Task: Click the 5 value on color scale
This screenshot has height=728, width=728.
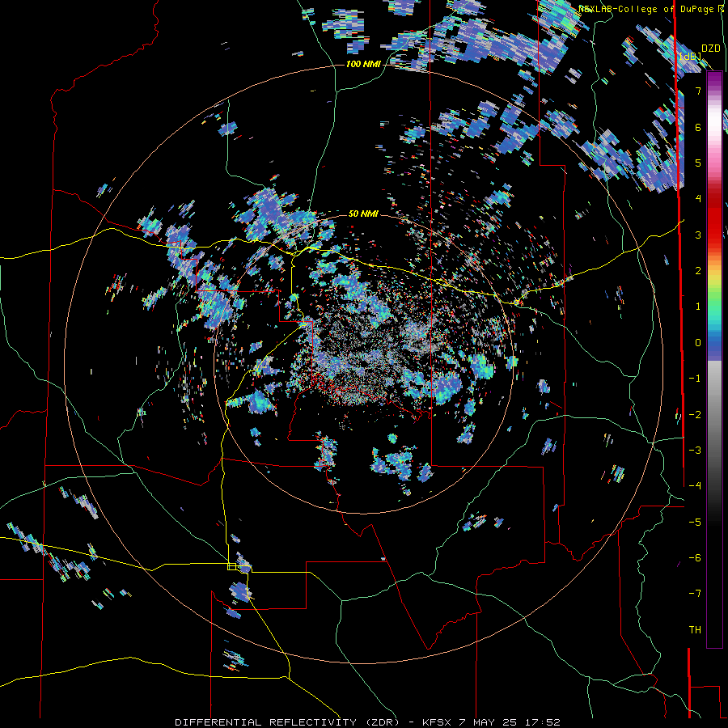Action: (698, 163)
